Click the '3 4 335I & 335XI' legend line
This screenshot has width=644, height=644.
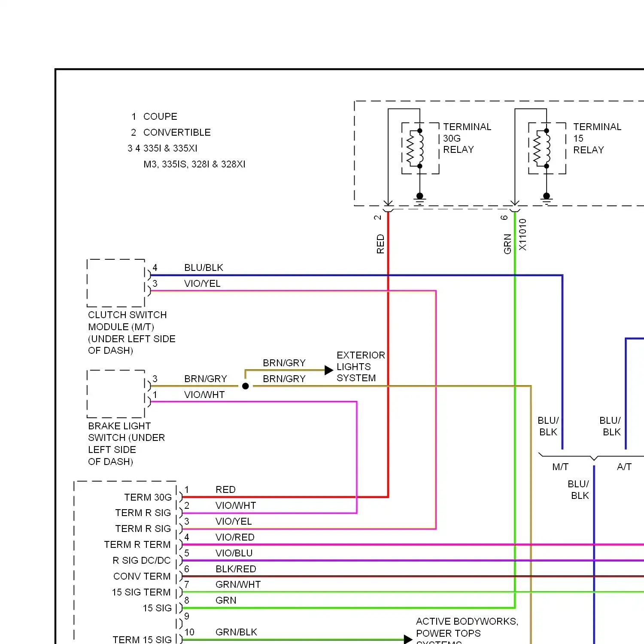tap(162, 148)
